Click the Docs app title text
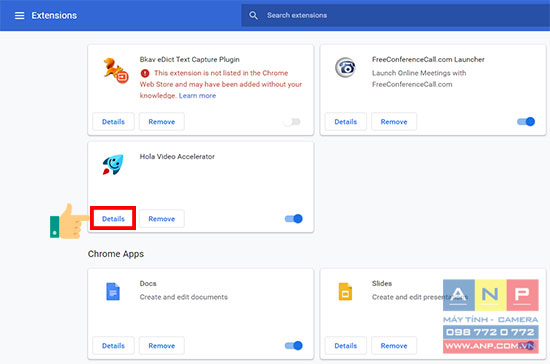Image resolution: width=550 pixels, height=364 pixels. [x=148, y=283]
